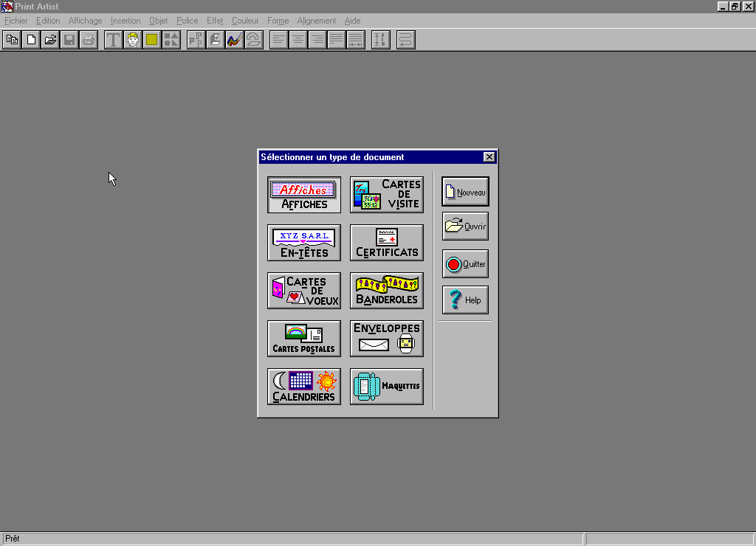
Task: Click the face graphic insertion icon
Action: click(133, 40)
